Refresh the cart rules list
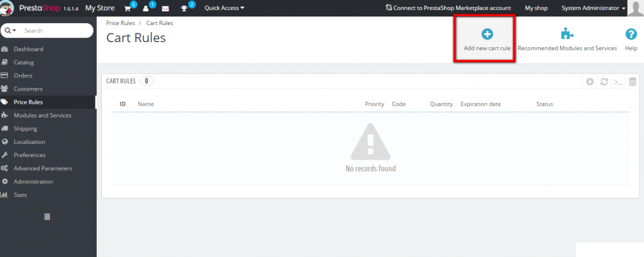 pos(604,82)
